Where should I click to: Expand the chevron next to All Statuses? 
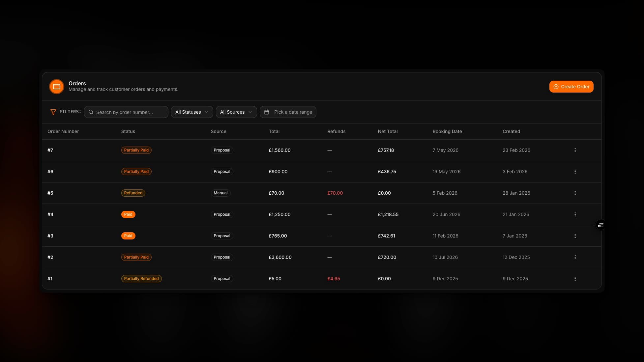coord(207,112)
